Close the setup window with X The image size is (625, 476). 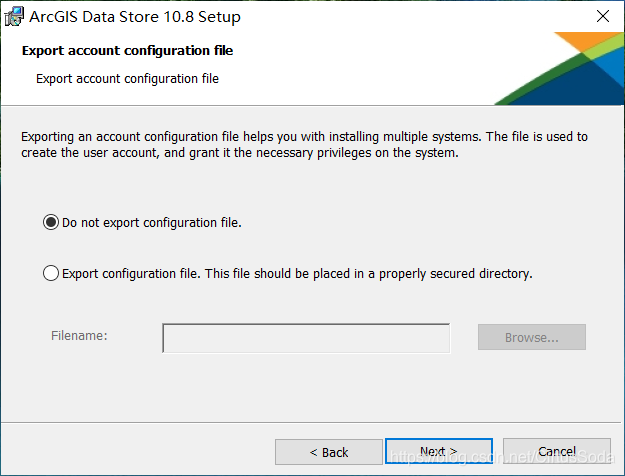coord(603,16)
